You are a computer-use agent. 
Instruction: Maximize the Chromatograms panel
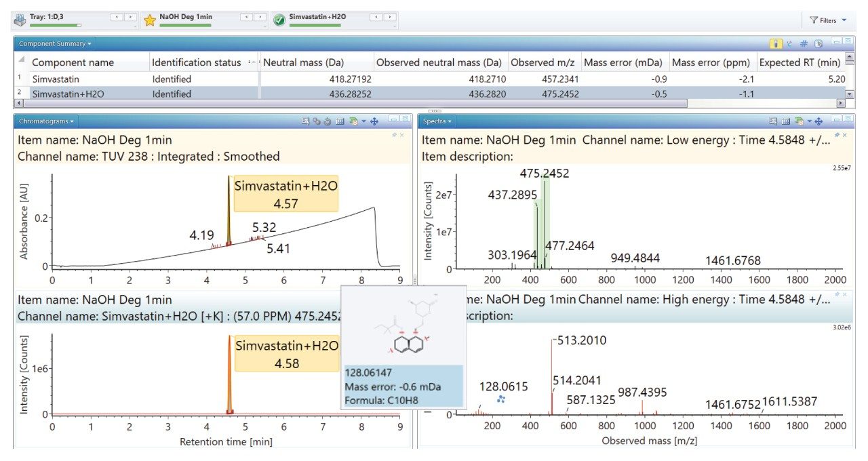[405, 119]
